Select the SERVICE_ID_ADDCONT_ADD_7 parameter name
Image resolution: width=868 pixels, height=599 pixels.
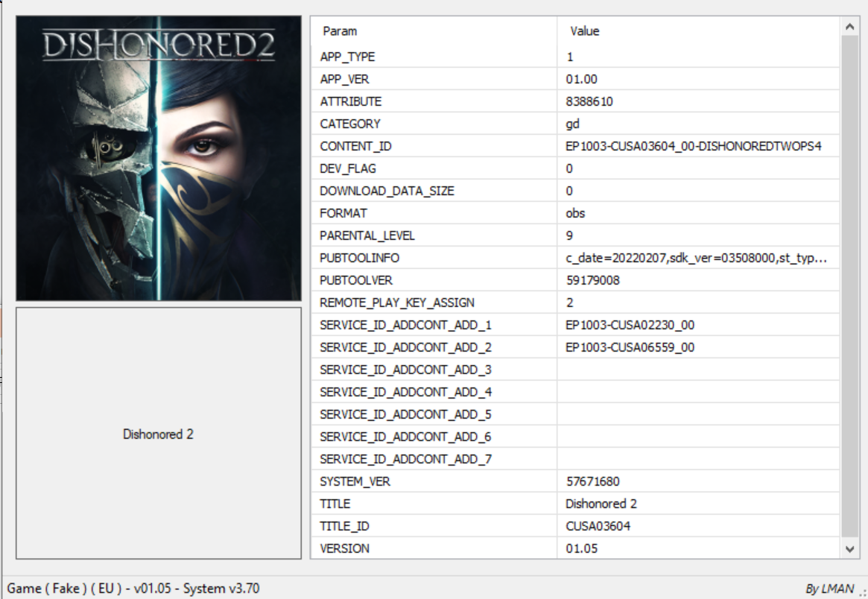pyautogui.click(x=405, y=459)
